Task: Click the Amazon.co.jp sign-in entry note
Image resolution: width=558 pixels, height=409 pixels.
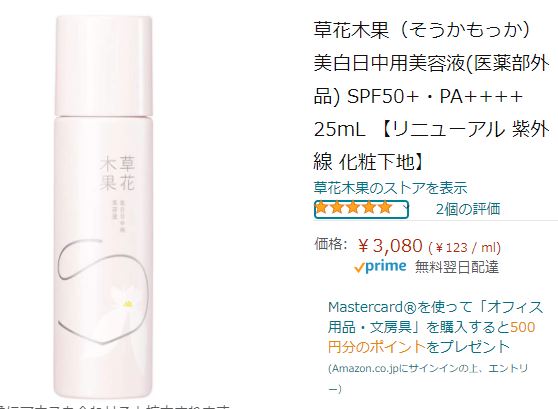Action: pyautogui.click(x=428, y=378)
